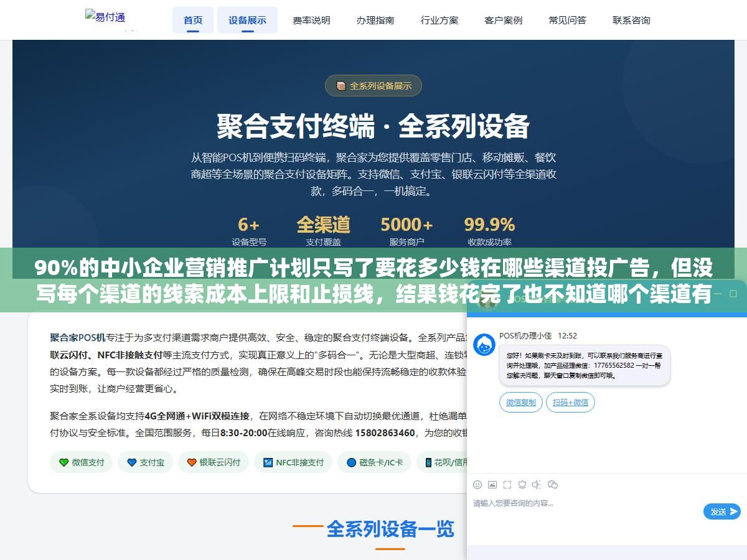Click the screenshot capture icon in chat
The width and height of the screenshot is (747, 560).
tap(507, 485)
